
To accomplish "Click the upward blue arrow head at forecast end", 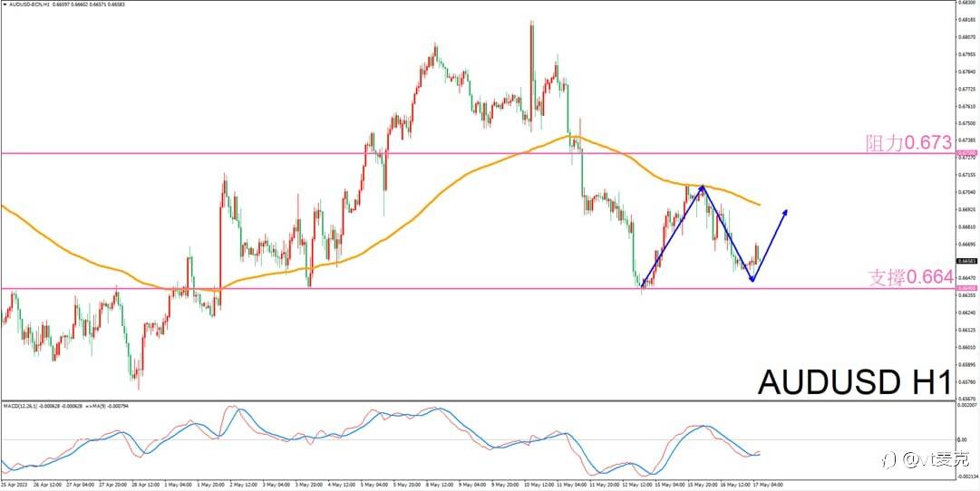I will coord(785,212).
